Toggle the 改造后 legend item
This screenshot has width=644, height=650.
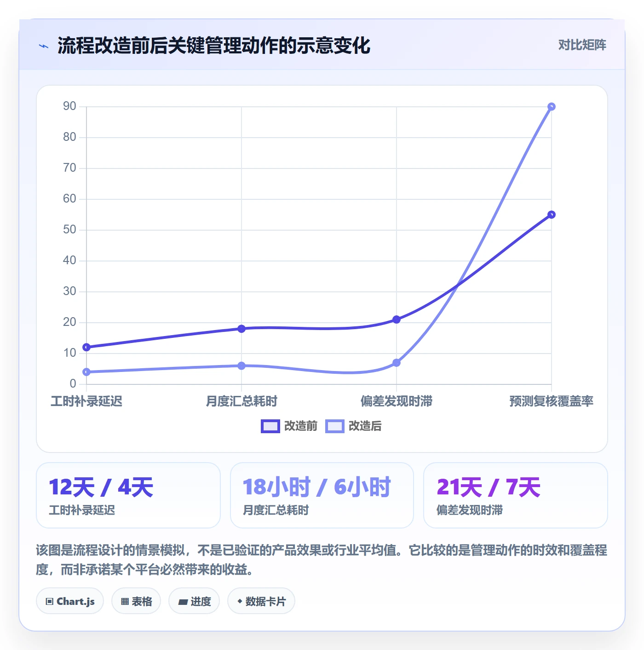[354, 426]
